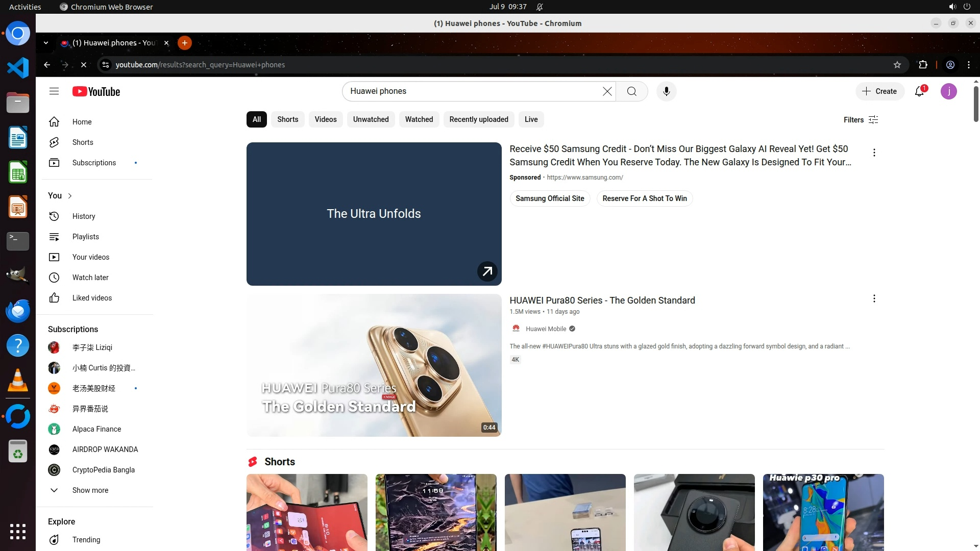Open the notifications bell

pos(919,91)
